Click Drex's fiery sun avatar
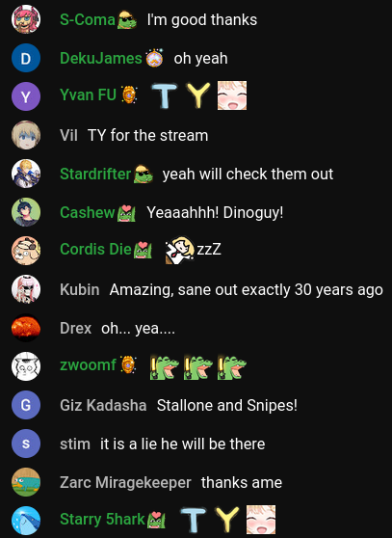This screenshot has width=392, height=538. point(26,328)
